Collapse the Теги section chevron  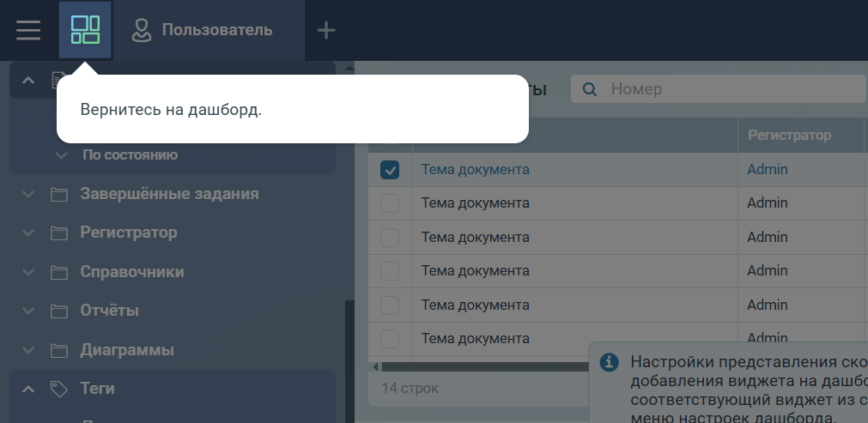click(x=28, y=389)
